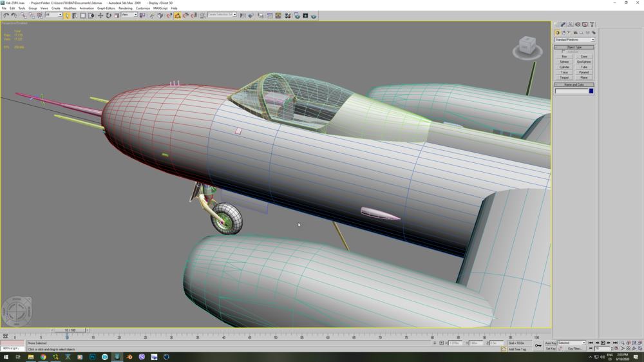This screenshot has height=362, width=644.
Task: Select the Bind to Space Warp tool
Action: coord(40,15)
